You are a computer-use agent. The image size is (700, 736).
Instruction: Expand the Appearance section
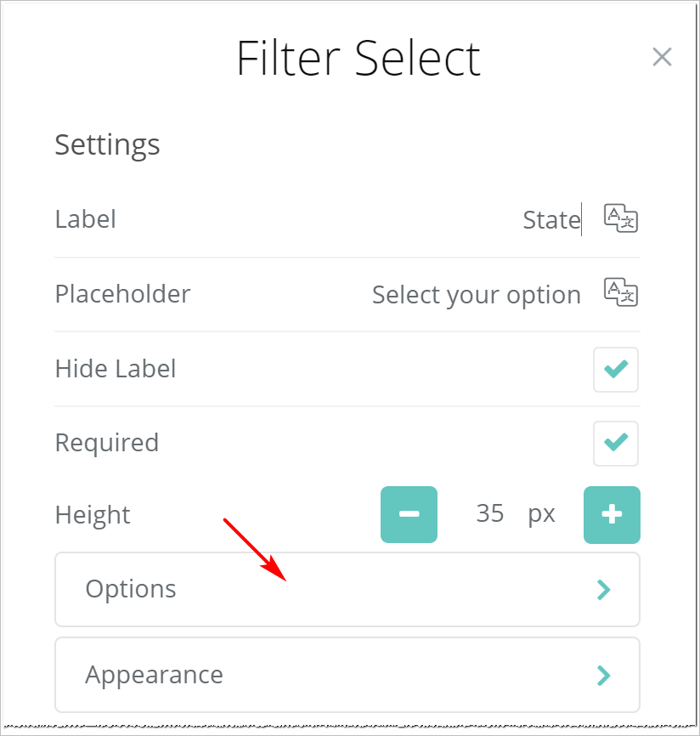(x=347, y=675)
